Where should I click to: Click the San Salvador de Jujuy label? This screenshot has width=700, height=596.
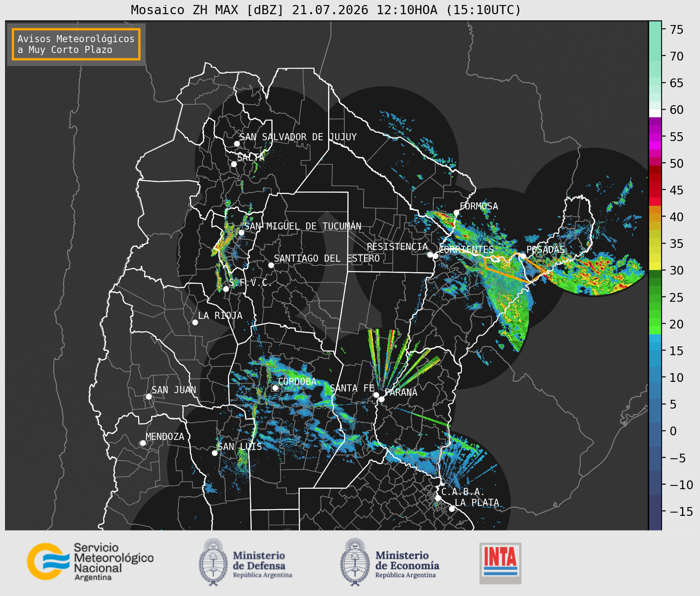click(x=298, y=137)
